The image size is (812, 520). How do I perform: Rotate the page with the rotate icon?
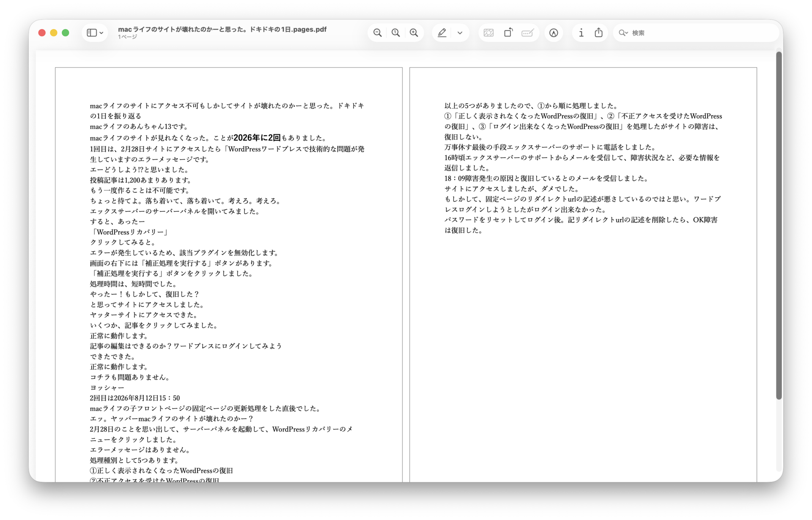508,33
